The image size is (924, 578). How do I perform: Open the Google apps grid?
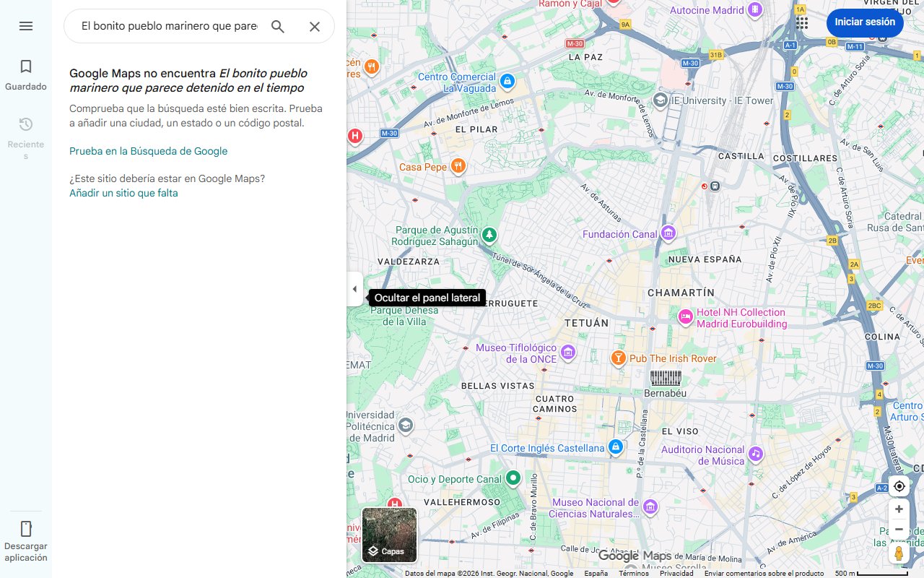(x=801, y=22)
